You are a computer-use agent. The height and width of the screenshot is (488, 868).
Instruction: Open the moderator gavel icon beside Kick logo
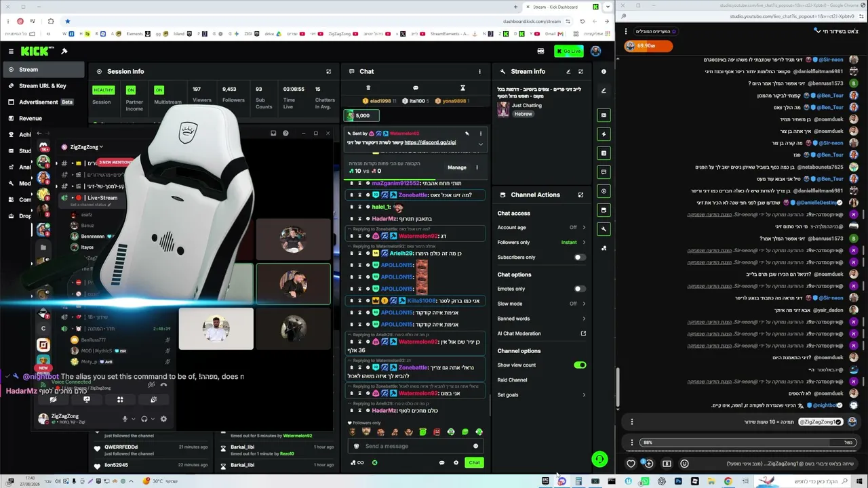coord(64,51)
